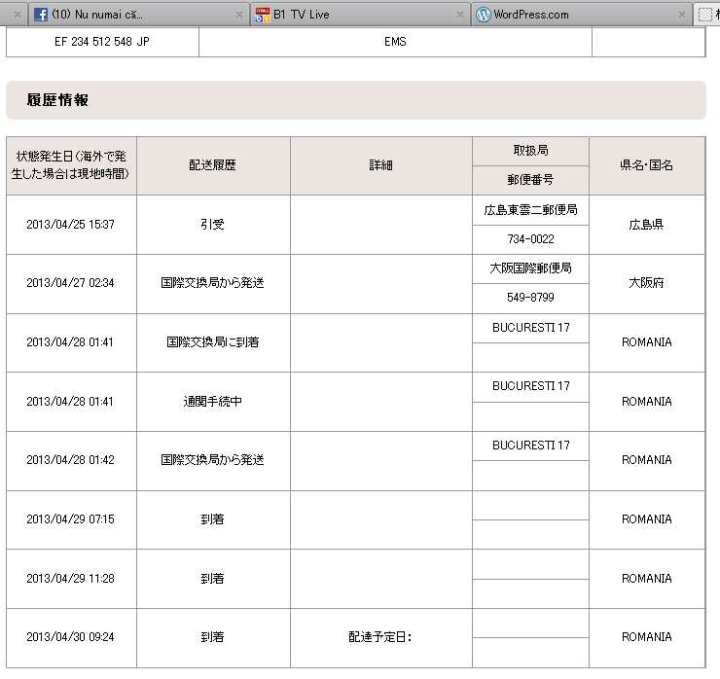Click the 通関手続中 customs status entry
720x679 pixels.
[213, 401]
